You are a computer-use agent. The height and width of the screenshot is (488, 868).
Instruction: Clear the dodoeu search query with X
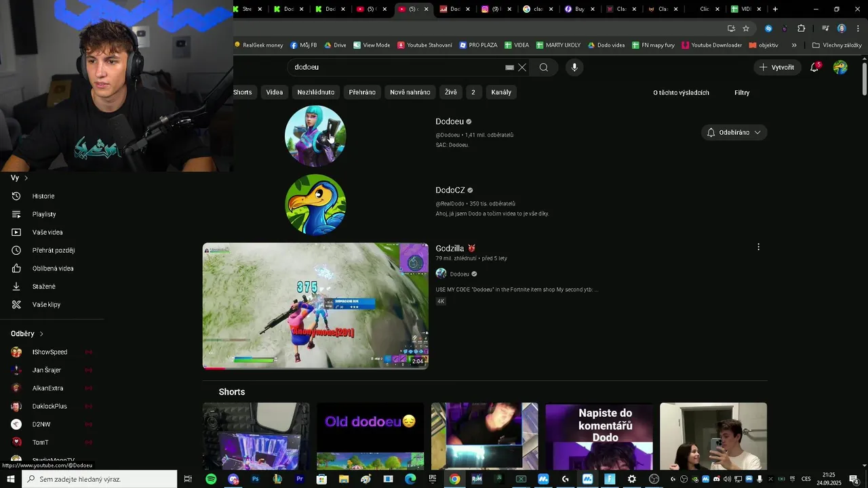(522, 67)
